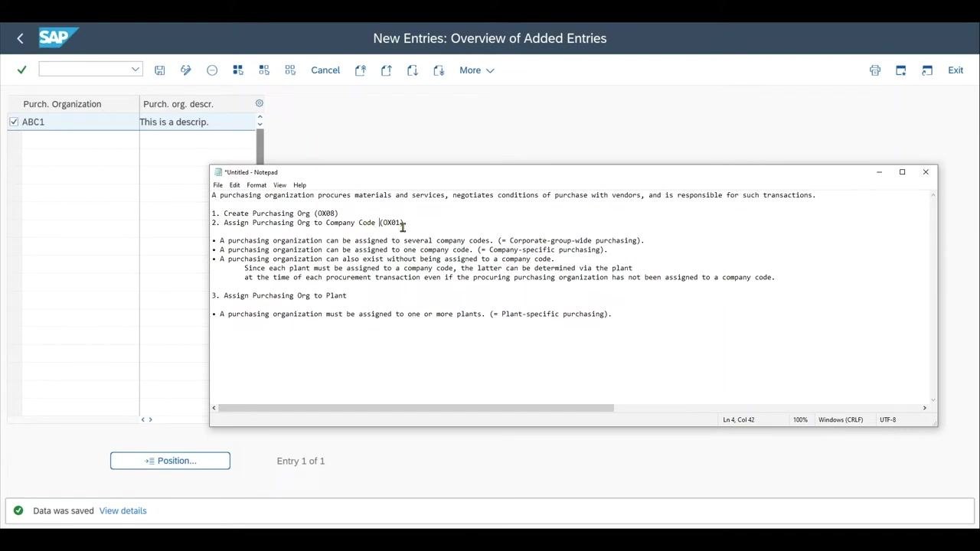The height and width of the screenshot is (551, 980).
Task: Open the View details link
Action: click(122, 510)
